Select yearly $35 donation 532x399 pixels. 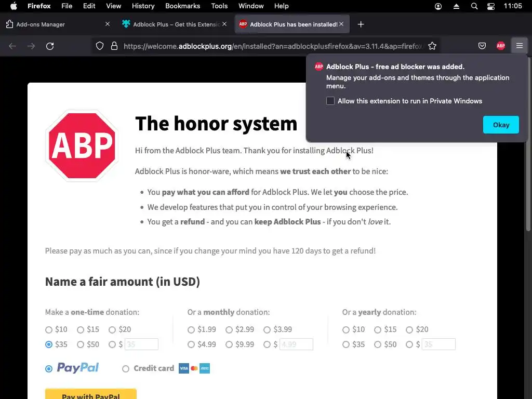coord(345,345)
